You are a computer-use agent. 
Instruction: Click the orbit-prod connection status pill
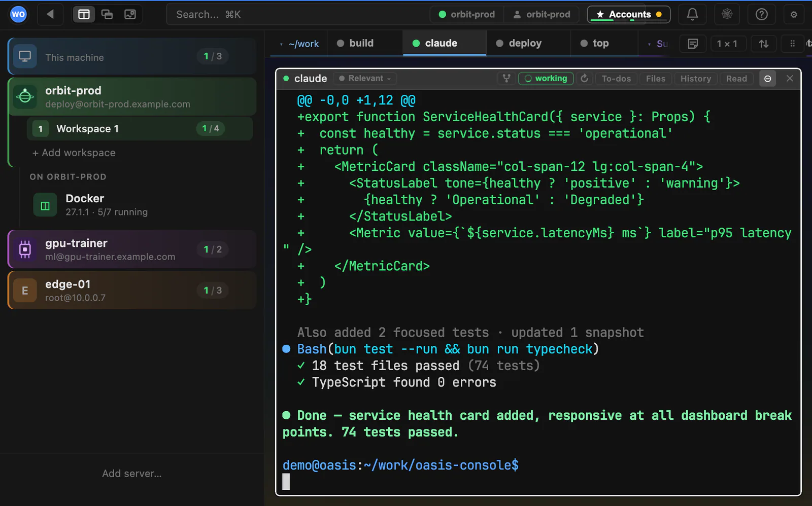[467, 14]
